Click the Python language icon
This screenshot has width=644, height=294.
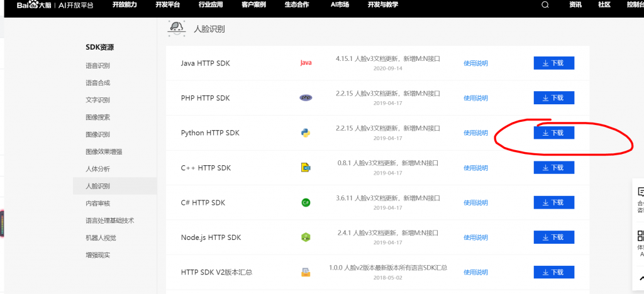pyautogui.click(x=306, y=133)
